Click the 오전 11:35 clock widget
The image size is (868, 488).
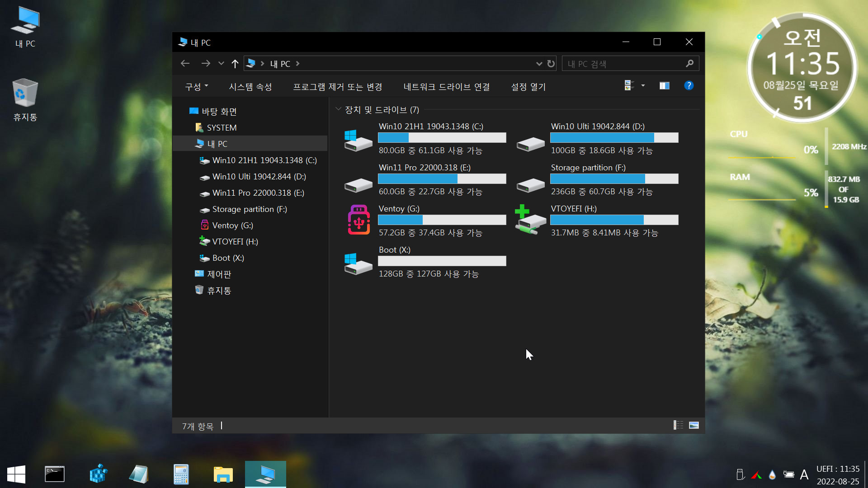[802, 68]
